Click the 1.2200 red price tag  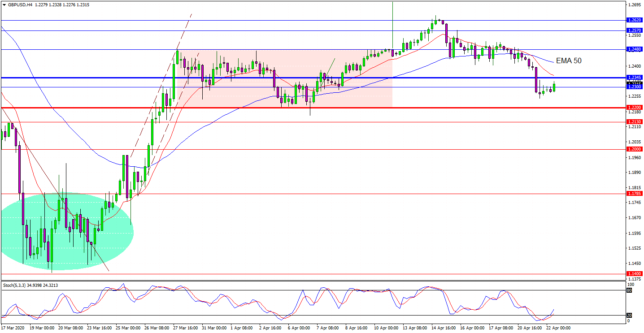pos(635,108)
